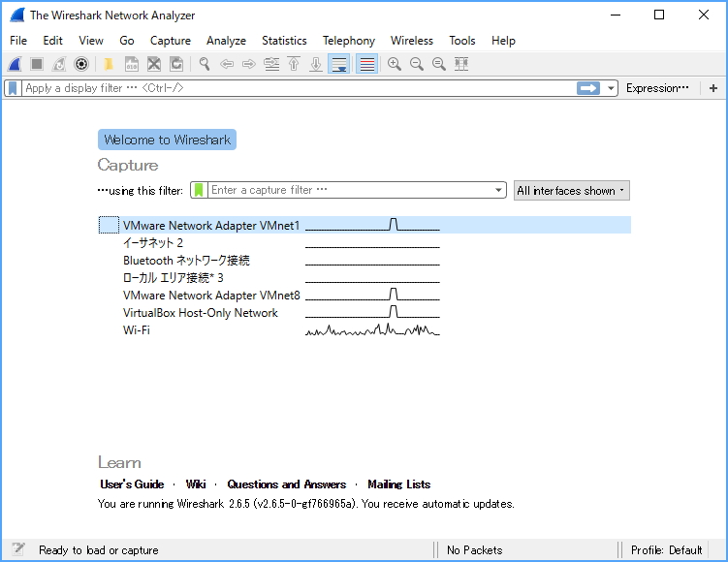This screenshot has width=728, height=562.
Task: Click the Restart capture toolbar icon
Action: 59,64
